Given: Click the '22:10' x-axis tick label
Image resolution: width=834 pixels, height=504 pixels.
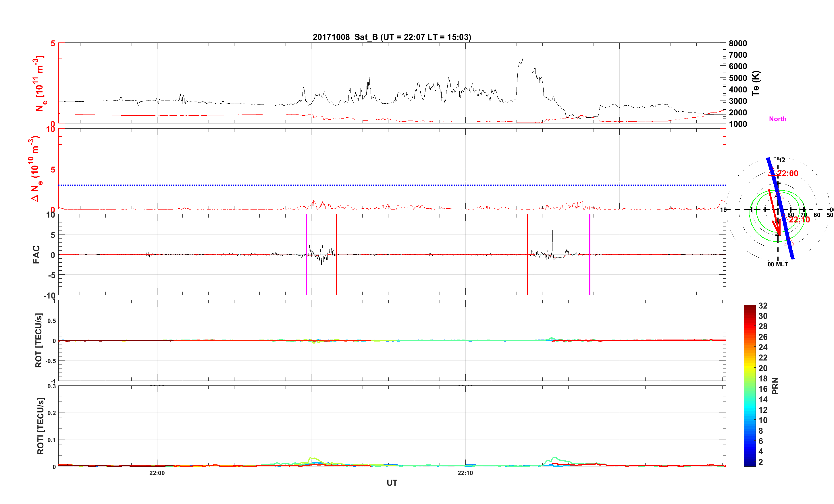Looking at the screenshot, I should click(x=465, y=473).
